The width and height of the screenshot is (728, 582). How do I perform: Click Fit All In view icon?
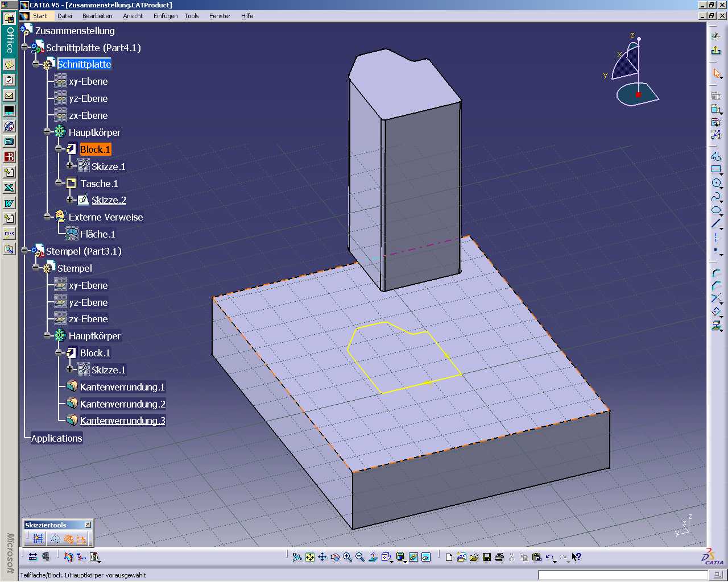click(310, 557)
